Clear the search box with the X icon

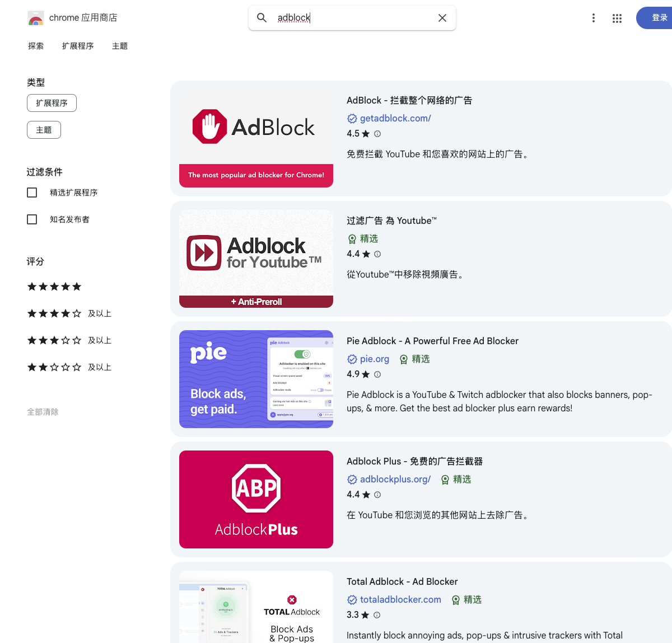(x=442, y=17)
